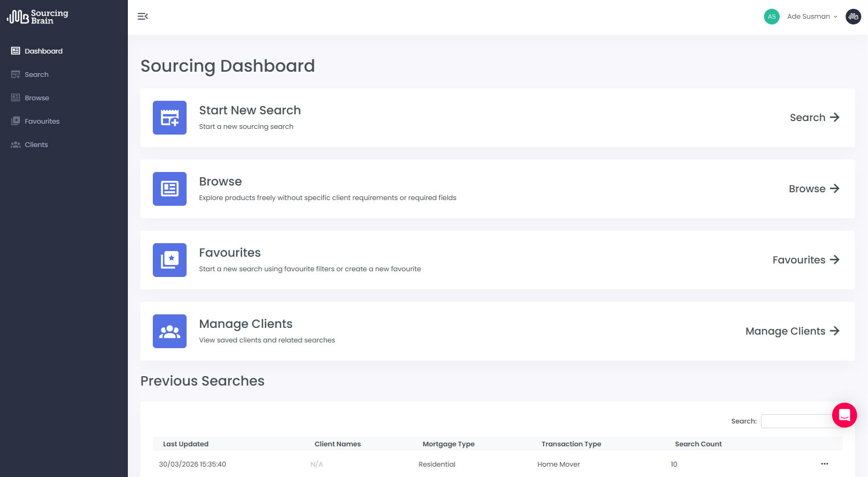Click the Residential mortgage type cell
This screenshot has width=868, height=477.
[437, 464]
